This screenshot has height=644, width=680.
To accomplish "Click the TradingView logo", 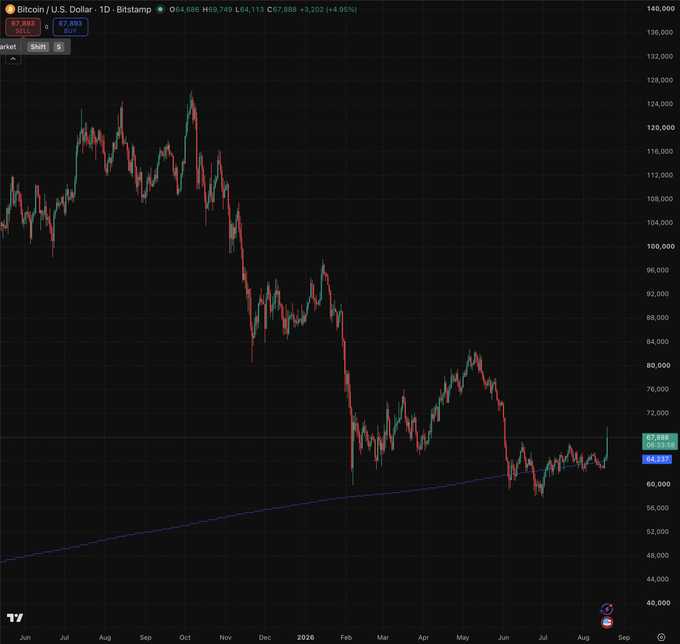I will (15, 618).
